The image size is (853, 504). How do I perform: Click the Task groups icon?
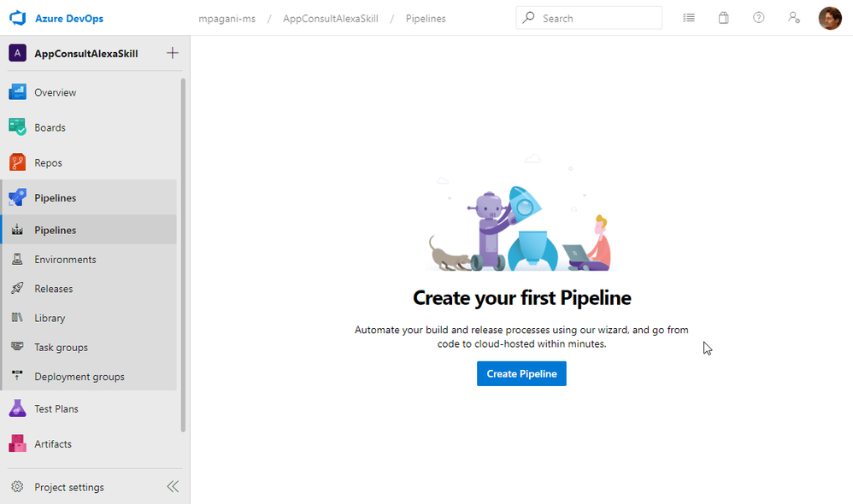coord(17,346)
